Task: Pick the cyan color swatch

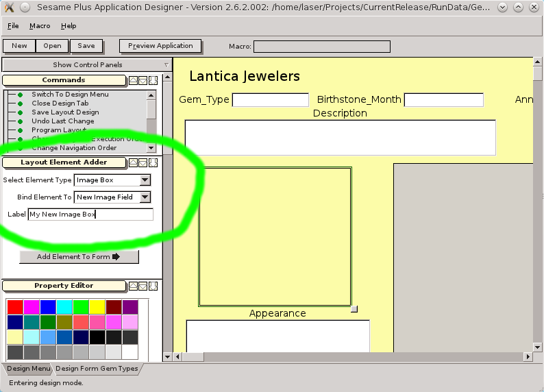Action: (x=64, y=307)
